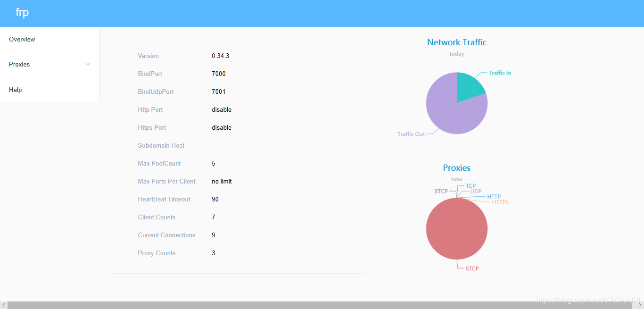
Task: Click the STCP red pie chart
Action: pyautogui.click(x=457, y=229)
